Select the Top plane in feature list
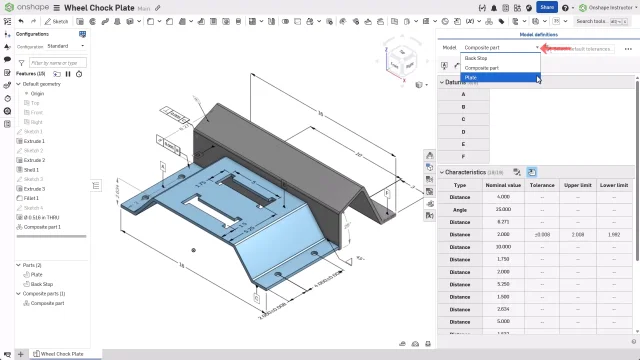 (x=35, y=103)
